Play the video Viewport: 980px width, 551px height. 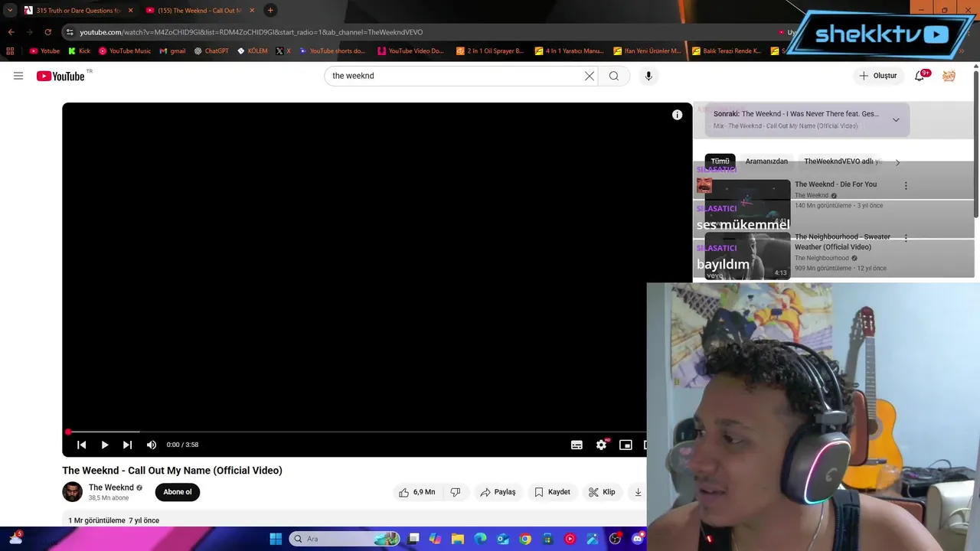point(105,445)
